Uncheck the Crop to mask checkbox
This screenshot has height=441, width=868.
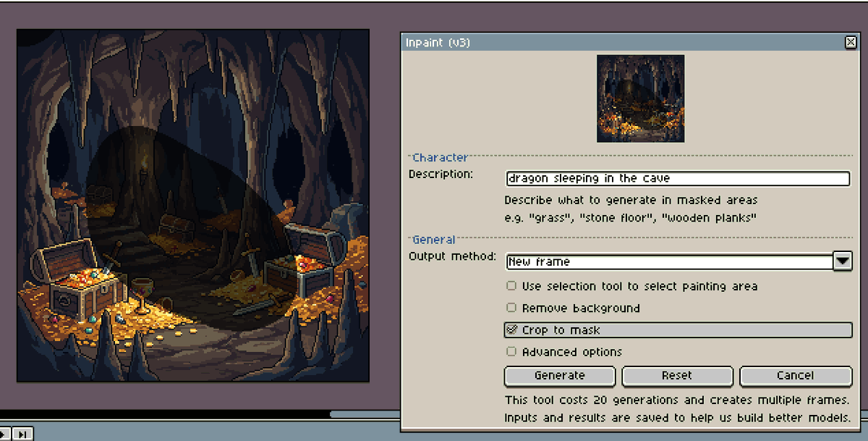pyautogui.click(x=511, y=329)
